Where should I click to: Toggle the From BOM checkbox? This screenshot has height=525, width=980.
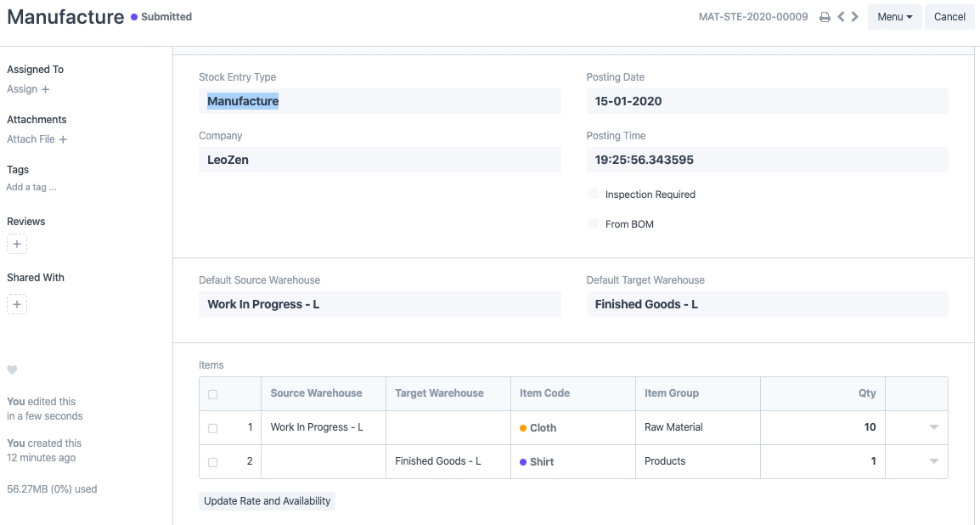594,224
